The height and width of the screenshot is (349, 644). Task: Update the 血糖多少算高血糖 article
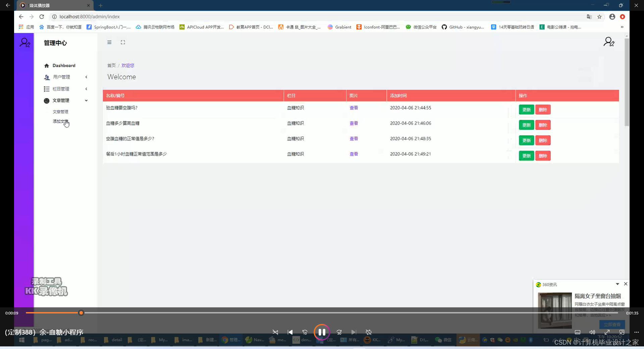coord(526,125)
